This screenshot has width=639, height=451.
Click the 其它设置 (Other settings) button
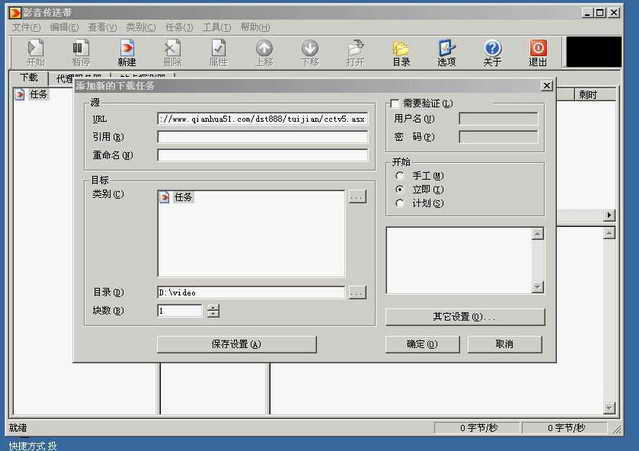point(465,317)
